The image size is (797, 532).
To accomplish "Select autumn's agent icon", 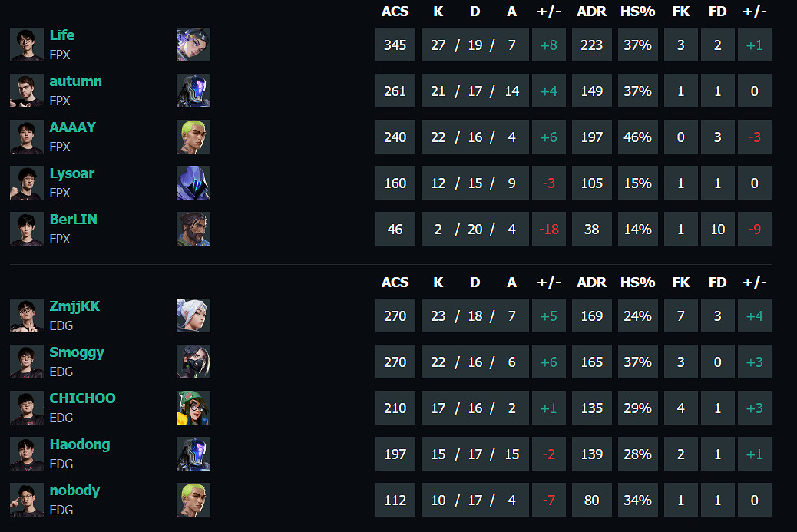I will 193,91.
